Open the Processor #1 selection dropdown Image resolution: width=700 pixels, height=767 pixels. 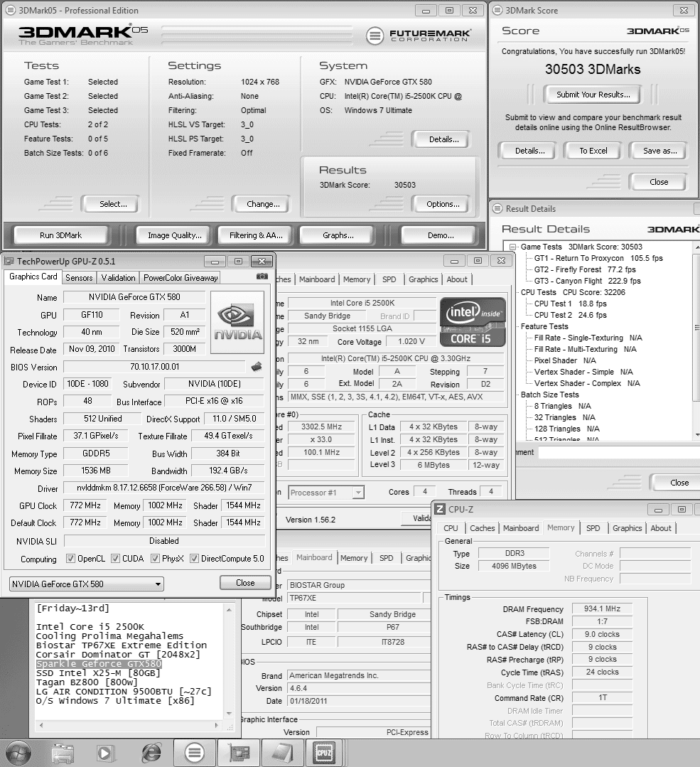[325, 493]
